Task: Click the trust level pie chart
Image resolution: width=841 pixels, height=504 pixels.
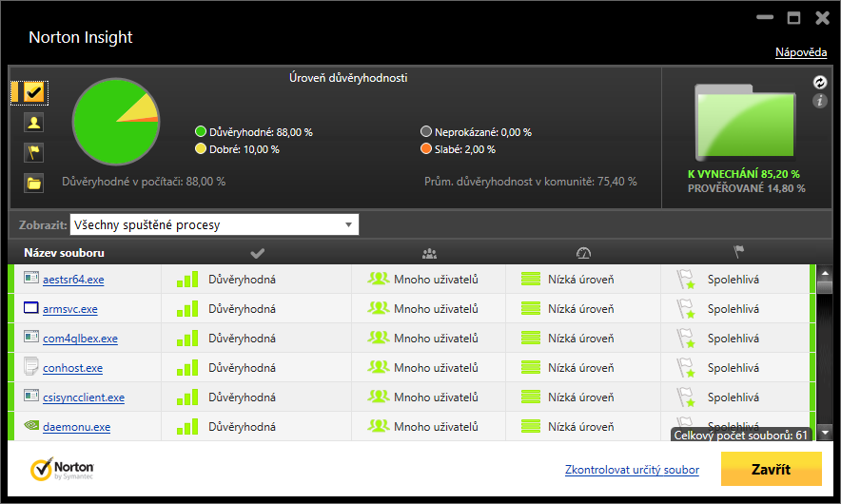Action: tap(116, 122)
